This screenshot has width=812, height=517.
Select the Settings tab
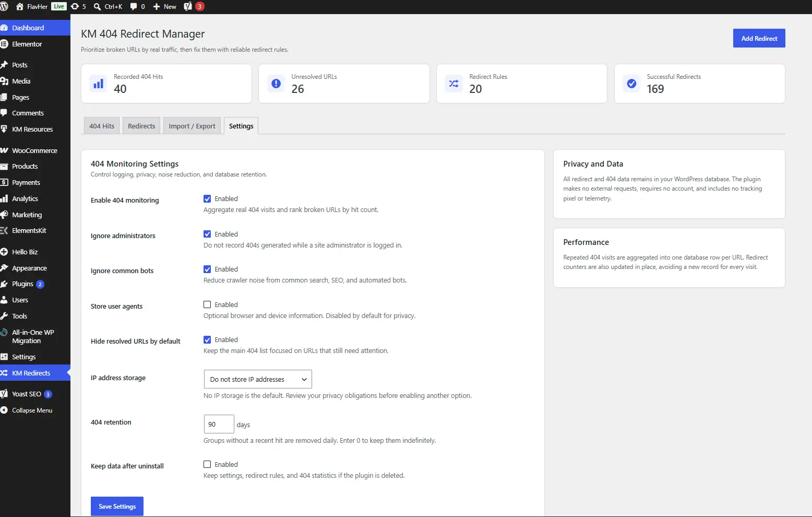(241, 126)
